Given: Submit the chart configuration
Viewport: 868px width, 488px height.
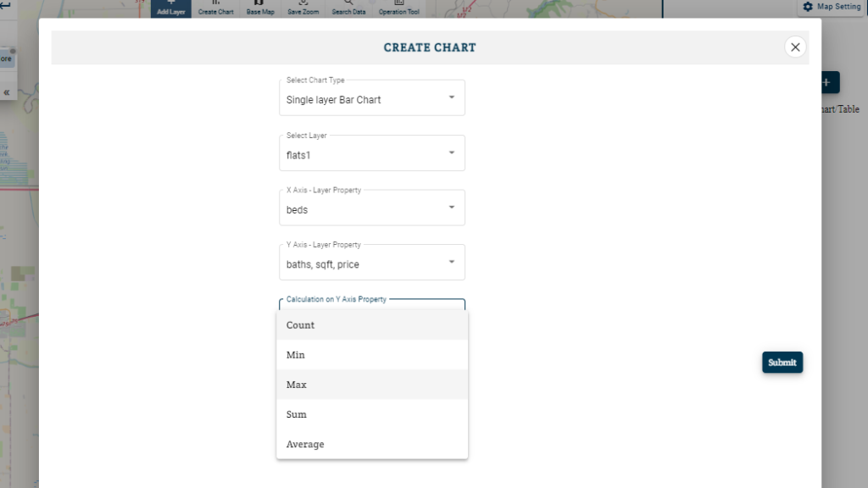Looking at the screenshot, I should 782,362.
